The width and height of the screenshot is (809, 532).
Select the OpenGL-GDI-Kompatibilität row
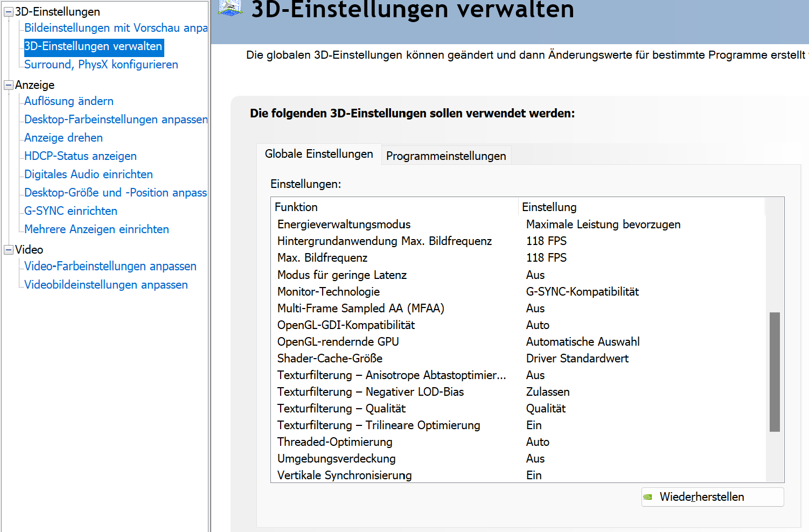tap(518, 325)
